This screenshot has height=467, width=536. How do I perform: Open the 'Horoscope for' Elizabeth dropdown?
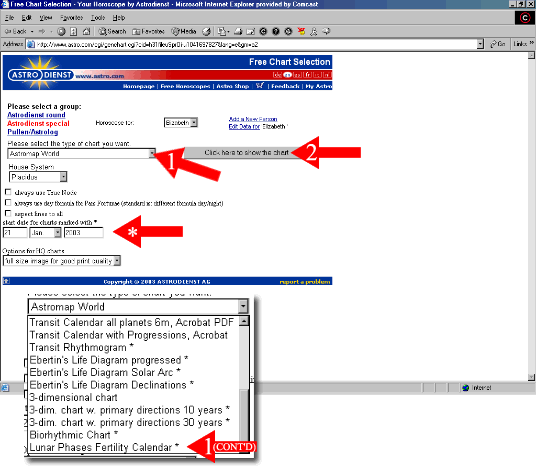click(181, 122)
